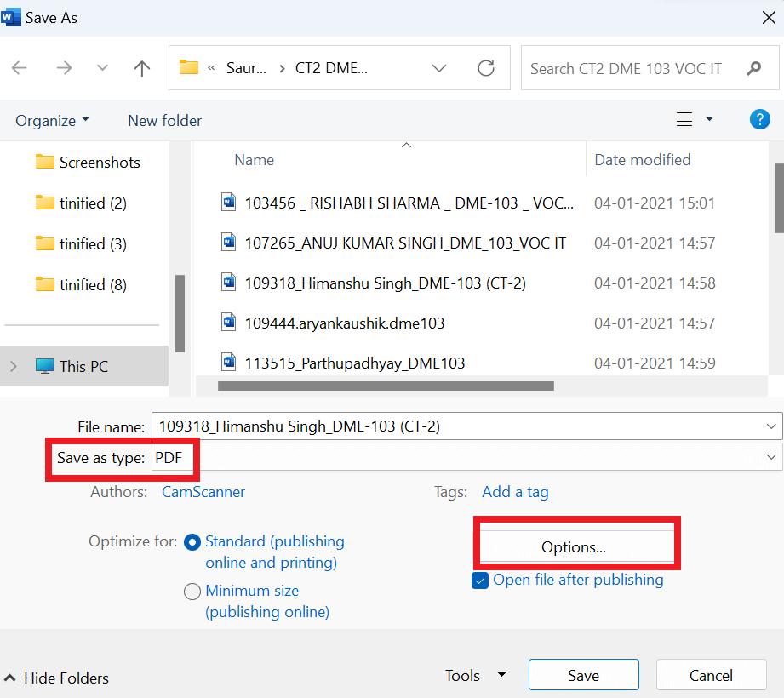Open the Help question mark
The image size is (784, 698).
(759, 119)
